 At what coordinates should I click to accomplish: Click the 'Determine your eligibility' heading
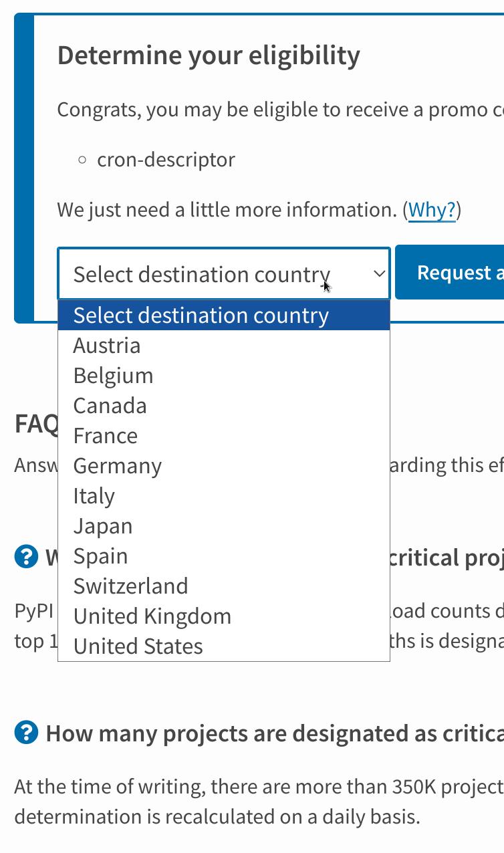pyautogui.click(x=209, y=55)
